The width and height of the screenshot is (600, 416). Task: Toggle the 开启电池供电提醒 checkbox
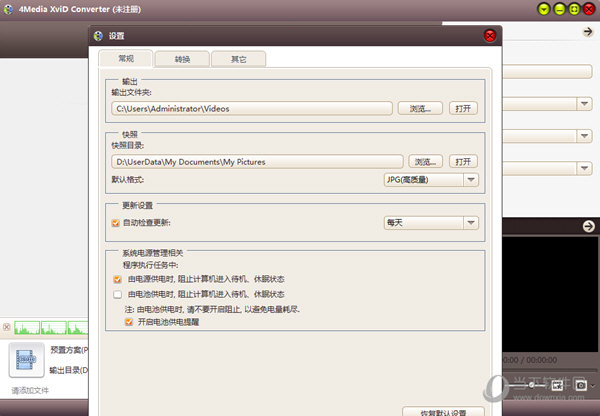(x=129, y=322)
